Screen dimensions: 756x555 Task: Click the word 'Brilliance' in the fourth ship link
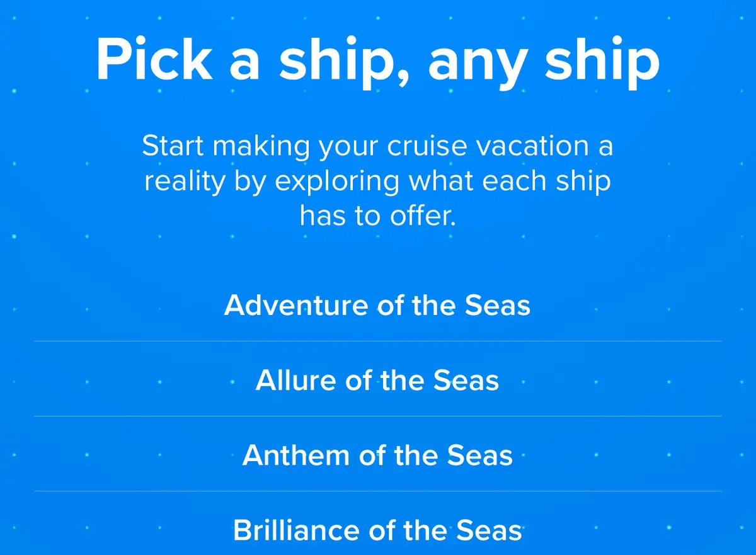296,530
